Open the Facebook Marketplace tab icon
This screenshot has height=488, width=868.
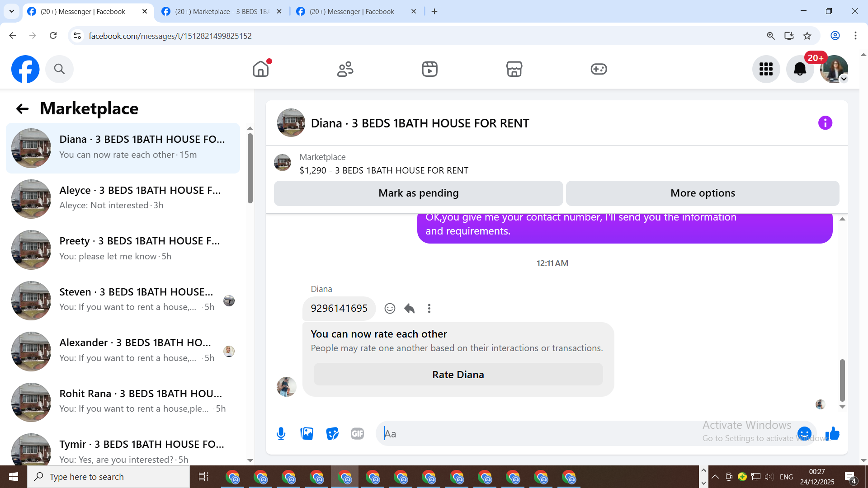tap(514, 69)
